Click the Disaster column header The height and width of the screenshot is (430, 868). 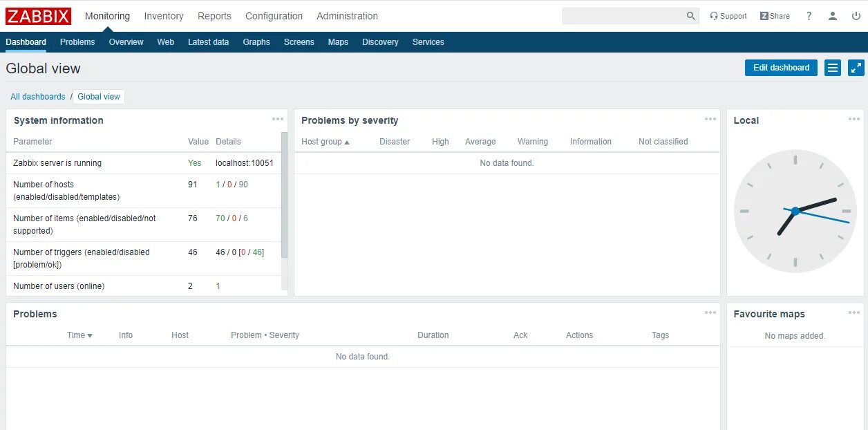[395, 142]
